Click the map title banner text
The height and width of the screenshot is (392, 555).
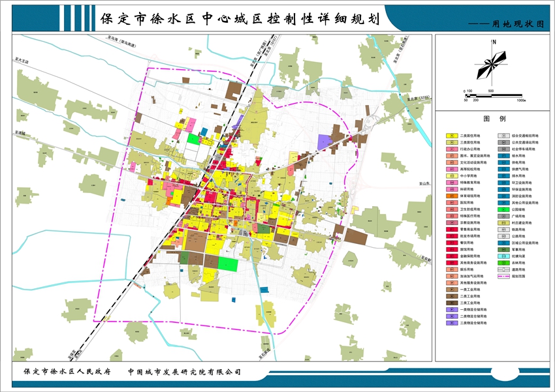coord(242,18)
